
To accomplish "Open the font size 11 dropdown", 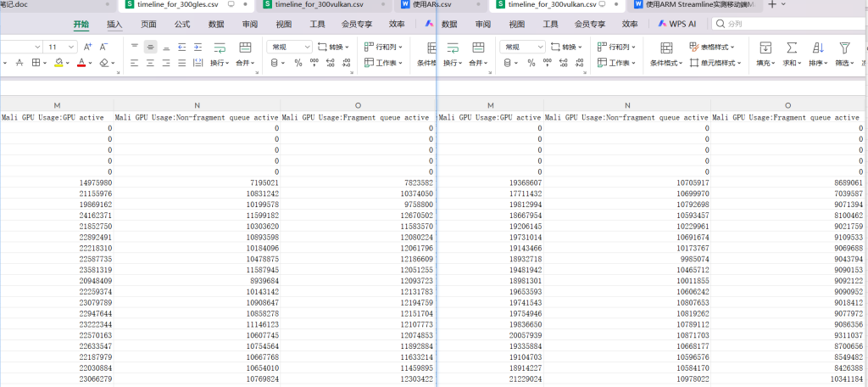I will tap(69, 48).
